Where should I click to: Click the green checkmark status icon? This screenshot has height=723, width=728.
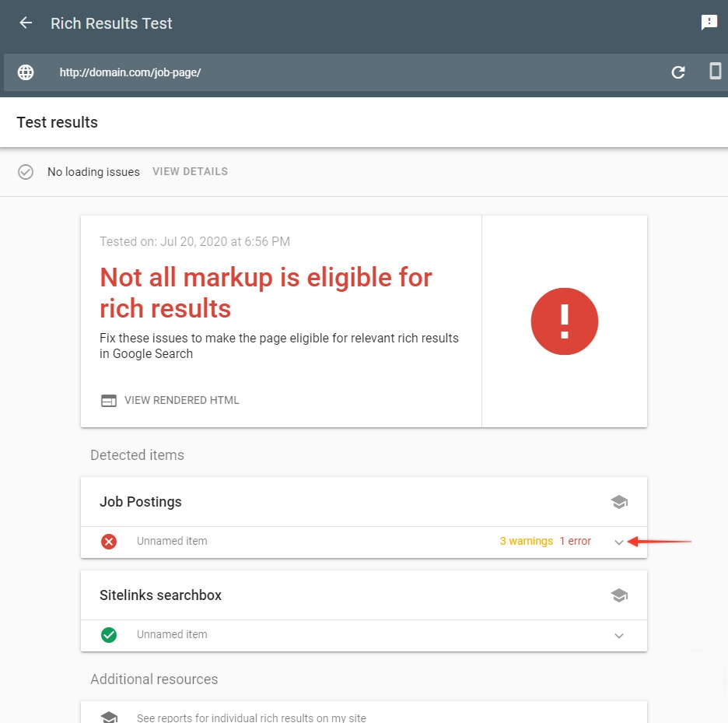pyautogui.click(x=109, y=635)
